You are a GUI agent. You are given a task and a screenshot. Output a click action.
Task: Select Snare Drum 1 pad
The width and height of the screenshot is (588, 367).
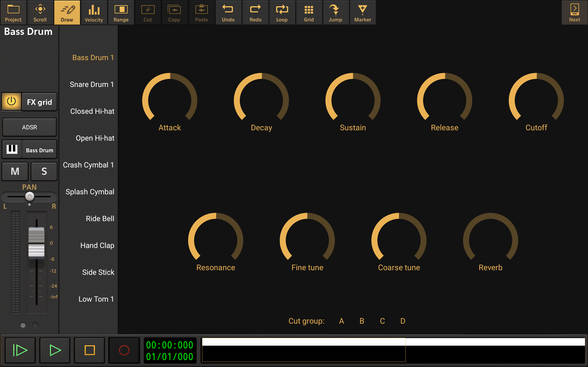pos(92,84)
